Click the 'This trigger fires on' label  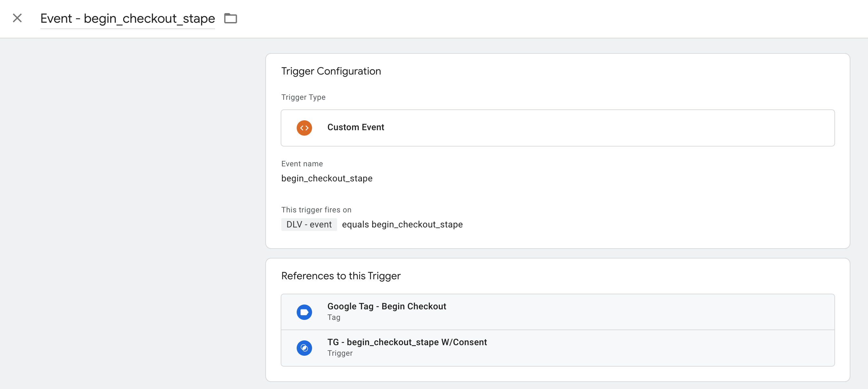pyautogui.click(x=316, y=210)
